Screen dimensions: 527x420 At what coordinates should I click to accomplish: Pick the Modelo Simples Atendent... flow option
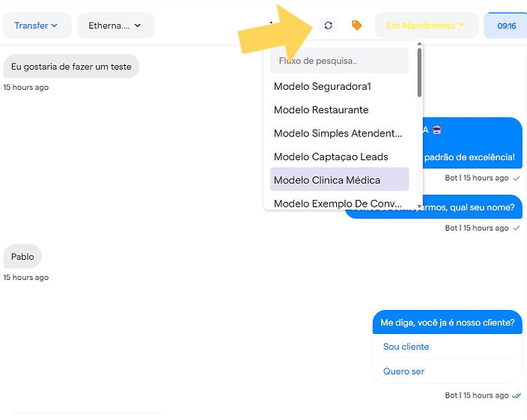[x=338, y=133]
